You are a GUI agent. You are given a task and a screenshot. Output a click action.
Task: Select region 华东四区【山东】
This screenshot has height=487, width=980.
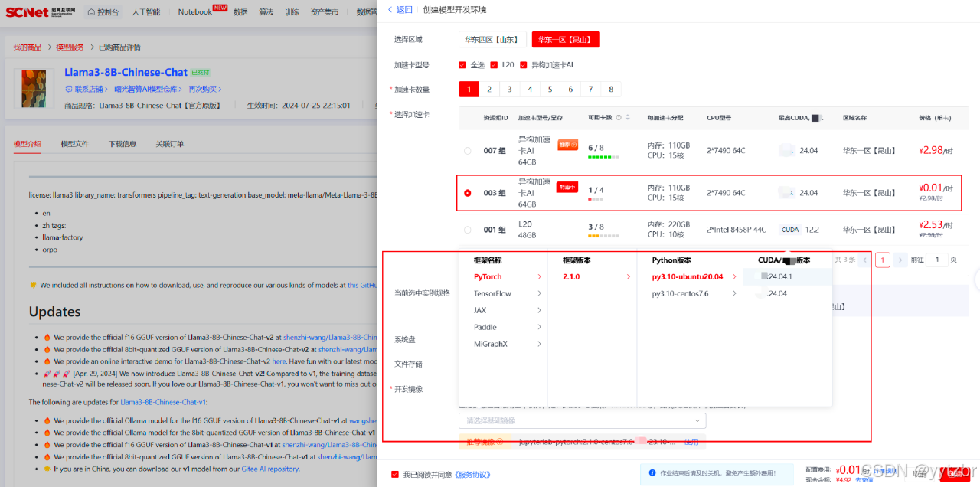pyautogui.click(x=492, y=39)
